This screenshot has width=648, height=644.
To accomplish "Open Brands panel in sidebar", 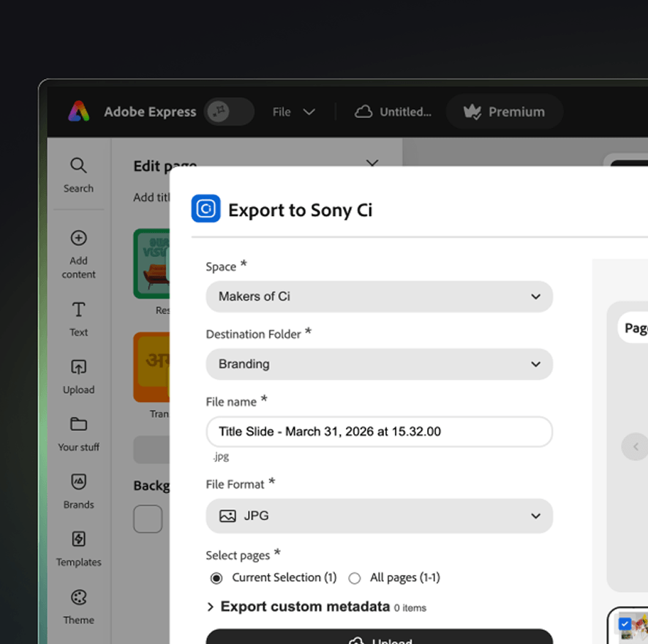I will point(78,491).
